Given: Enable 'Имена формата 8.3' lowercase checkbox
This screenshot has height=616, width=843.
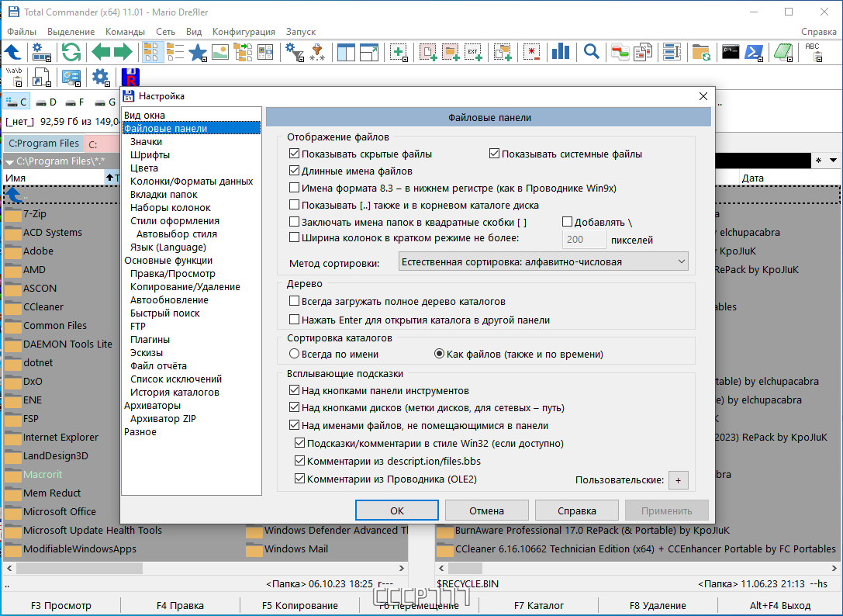Looking at the screenshot, I should pos(294,189).
